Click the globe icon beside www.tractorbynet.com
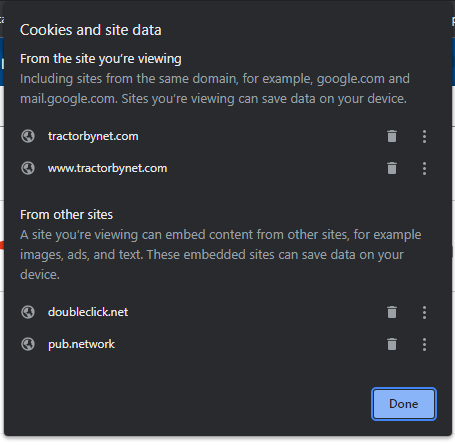Viewport: 455px width, 445px height. tap(28, 168)
